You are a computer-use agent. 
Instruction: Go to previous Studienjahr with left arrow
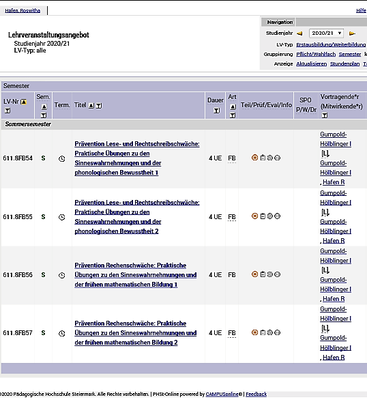300,33
